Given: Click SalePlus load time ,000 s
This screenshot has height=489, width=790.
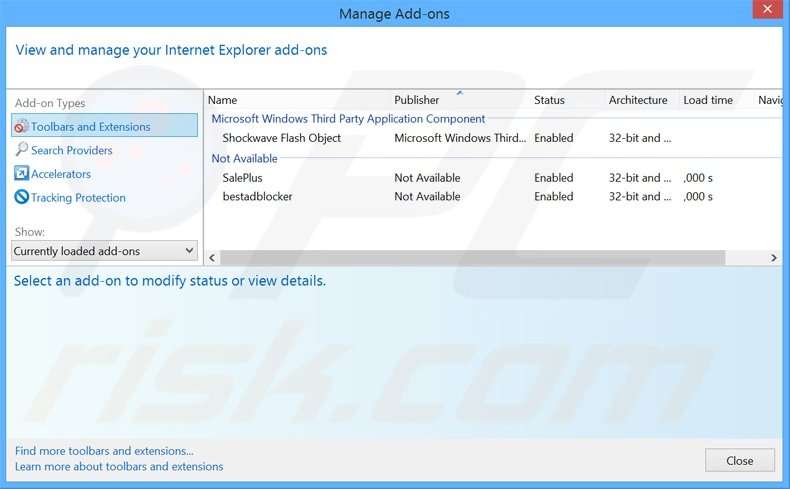Looking at the screenshot, I should click(698, 178).
